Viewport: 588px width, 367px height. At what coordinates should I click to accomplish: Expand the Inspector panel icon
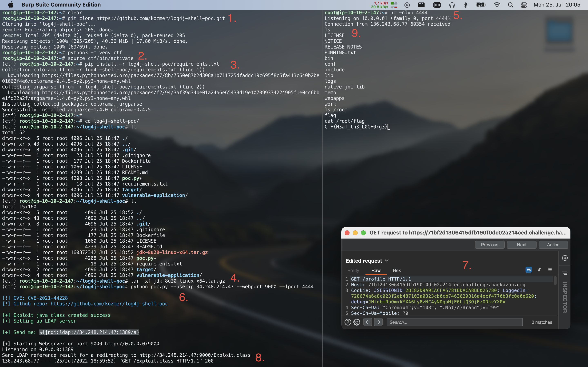[x=565, y=273]
